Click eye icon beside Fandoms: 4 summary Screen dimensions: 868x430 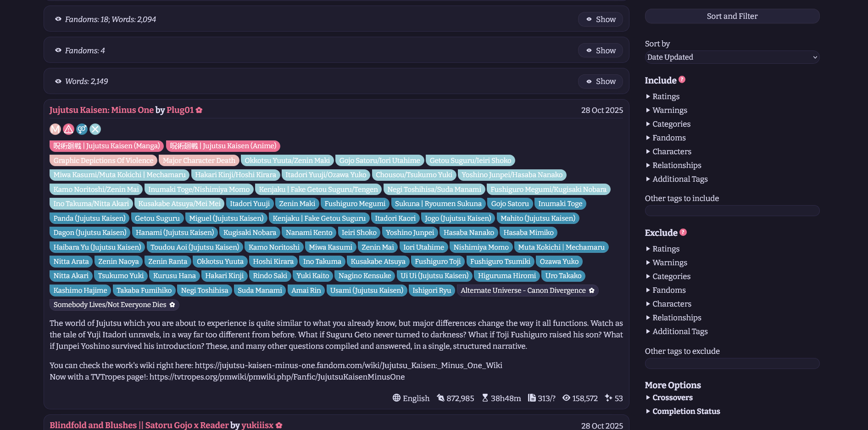[58, 50]
